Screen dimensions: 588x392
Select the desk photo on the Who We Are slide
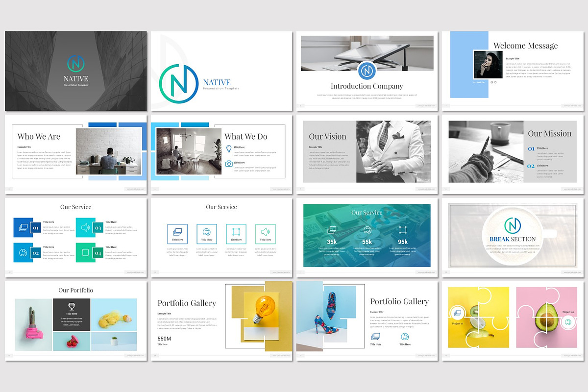pyautogui.click(x=109, y=151)
